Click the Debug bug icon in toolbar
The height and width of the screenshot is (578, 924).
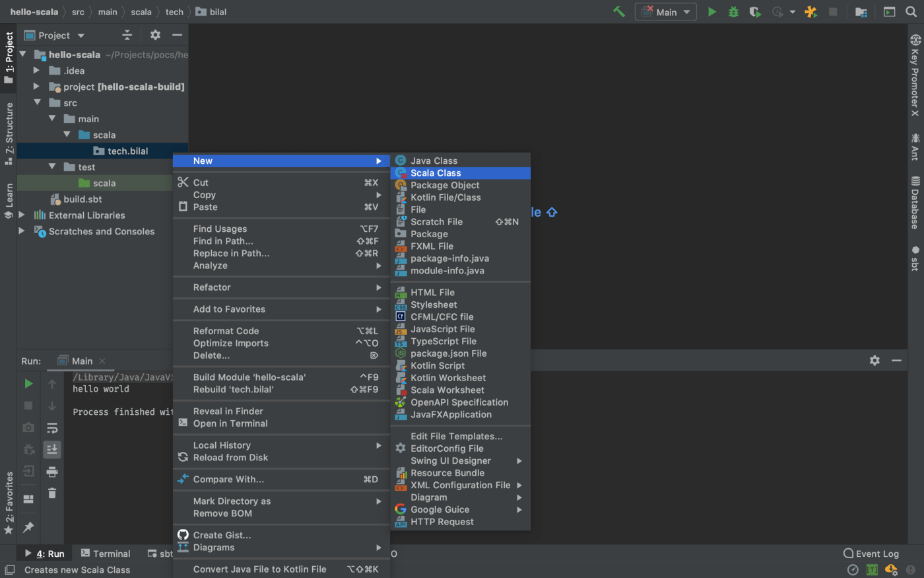coord(733,12)
